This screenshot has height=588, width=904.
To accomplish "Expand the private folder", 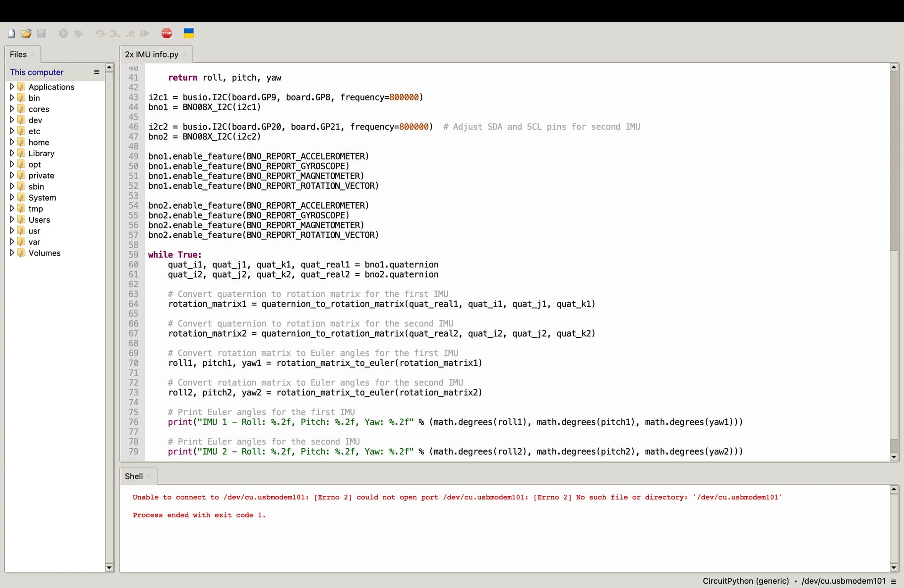I will [x=12, y=175].
